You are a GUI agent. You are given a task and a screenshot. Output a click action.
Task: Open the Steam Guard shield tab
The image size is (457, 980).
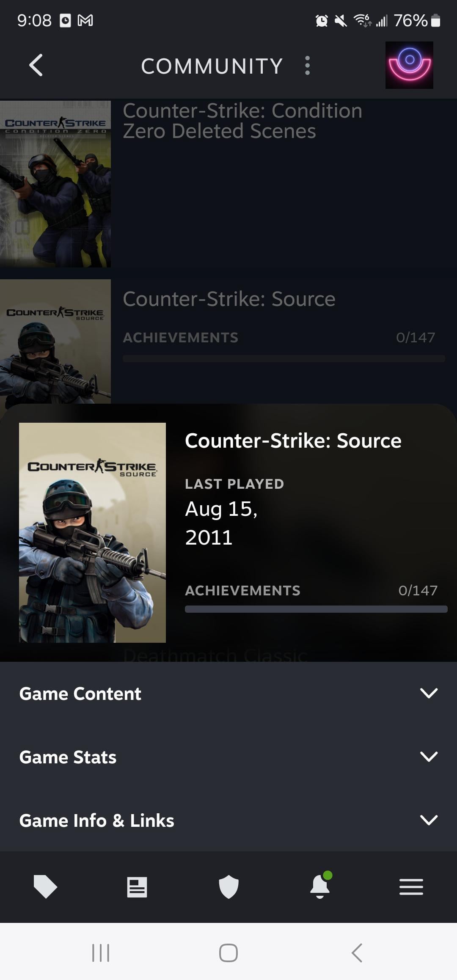click(228, 886)
